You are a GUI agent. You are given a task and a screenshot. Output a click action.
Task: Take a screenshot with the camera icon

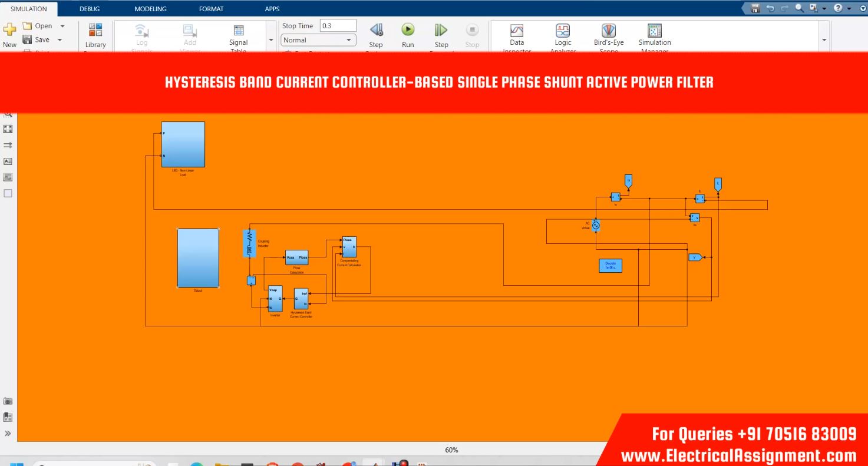[x=8, y=401]
